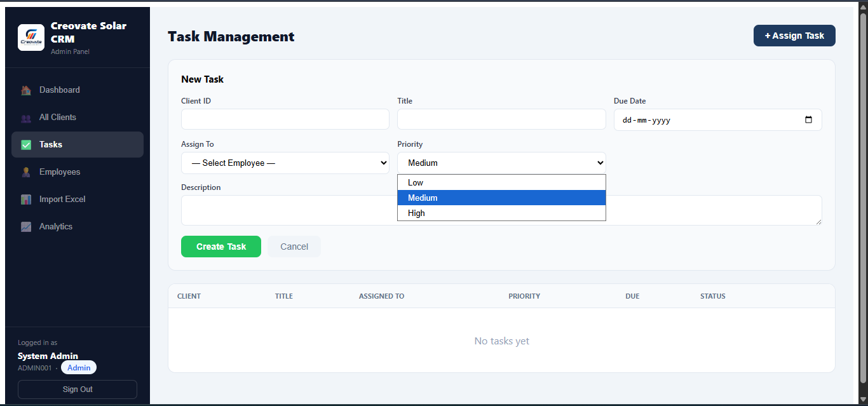Click the Analytics graph icon
This screenshot has height=406, width=868.
click(26, 227)
